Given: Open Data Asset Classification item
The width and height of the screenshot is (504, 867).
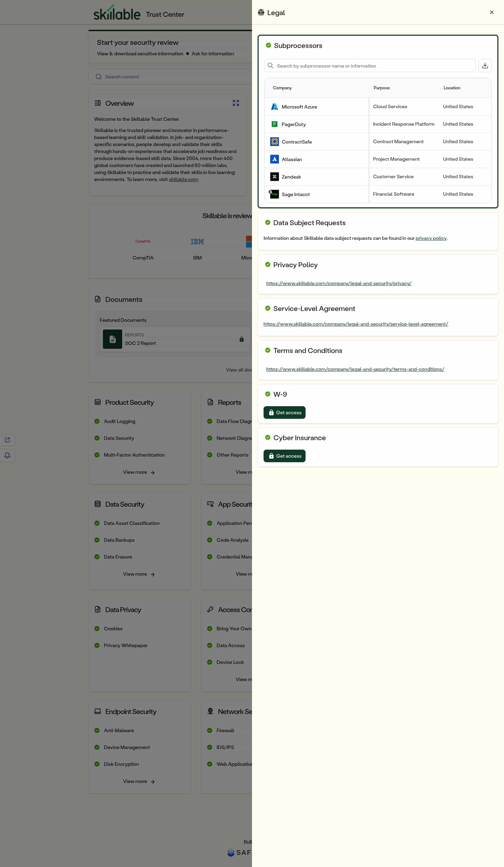Looking at the screenshot, I should (x=132, y=523).
